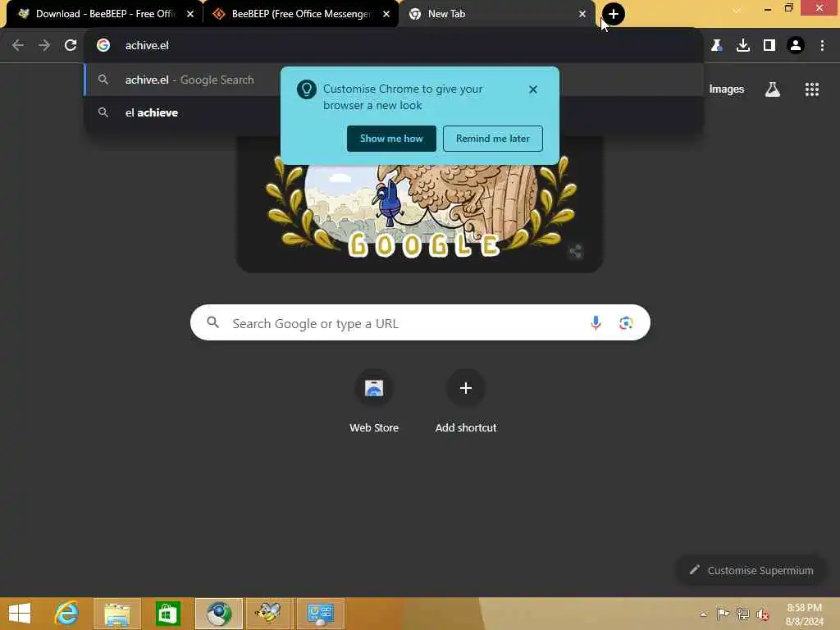840x630 pixels.
Task: Click the Supermium browser taskbar icon
Action: click(x=218, y=614)
